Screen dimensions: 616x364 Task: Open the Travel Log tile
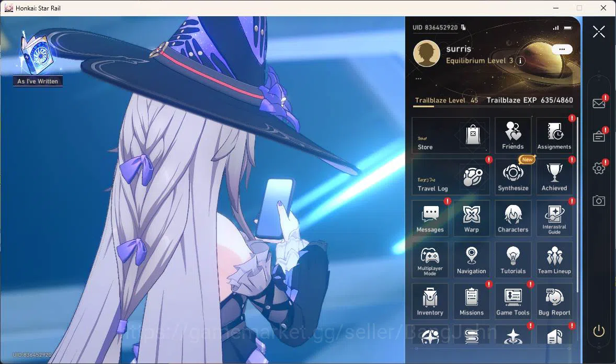(451, 177)
